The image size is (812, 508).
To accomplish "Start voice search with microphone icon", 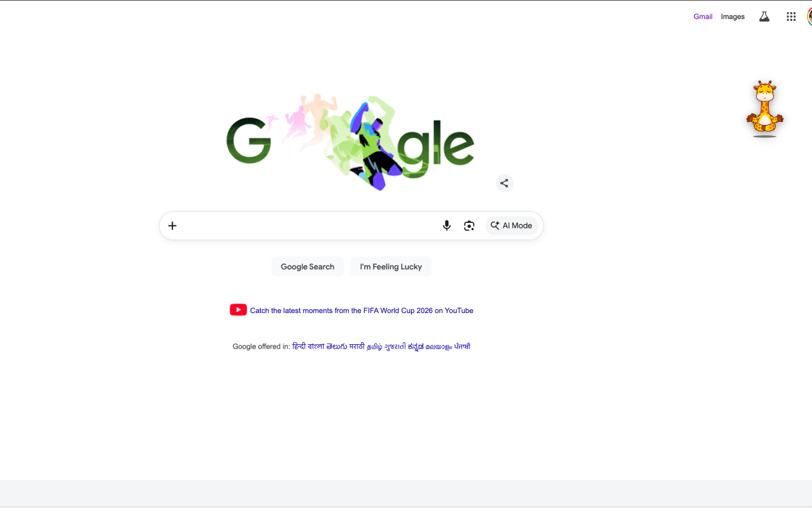I will 447,225.
